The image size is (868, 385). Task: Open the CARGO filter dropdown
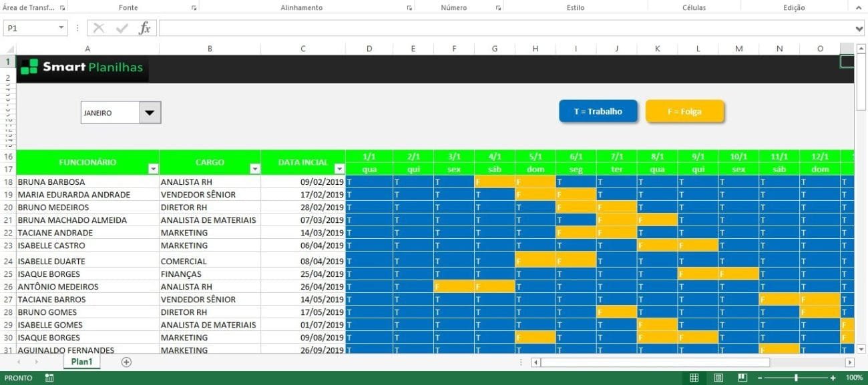point(254,169)
